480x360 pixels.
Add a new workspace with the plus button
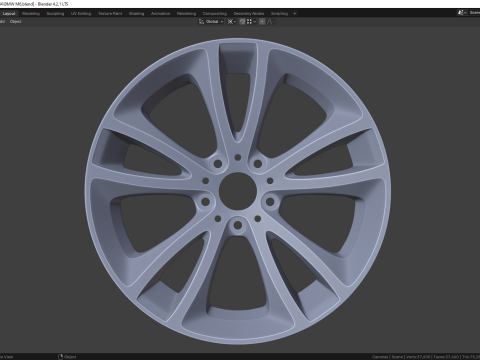pyautogui.click(x=295, y=14)
